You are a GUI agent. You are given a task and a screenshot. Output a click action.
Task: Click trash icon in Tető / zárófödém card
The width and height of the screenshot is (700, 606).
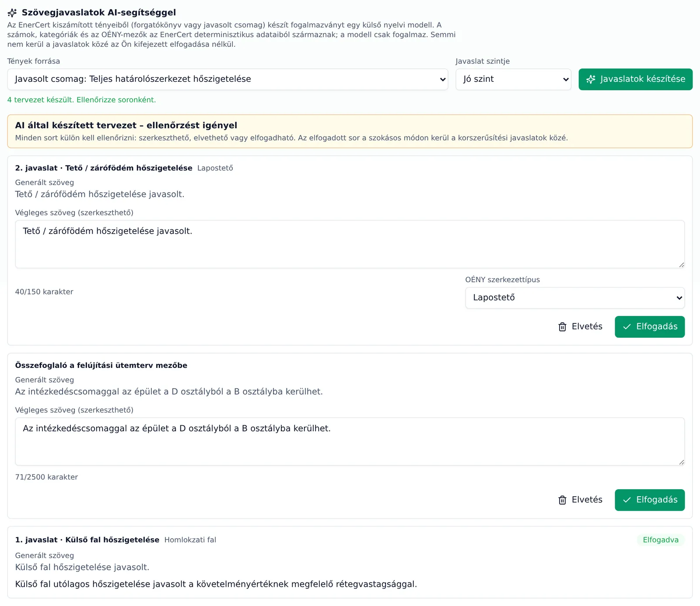click(563, 327)
